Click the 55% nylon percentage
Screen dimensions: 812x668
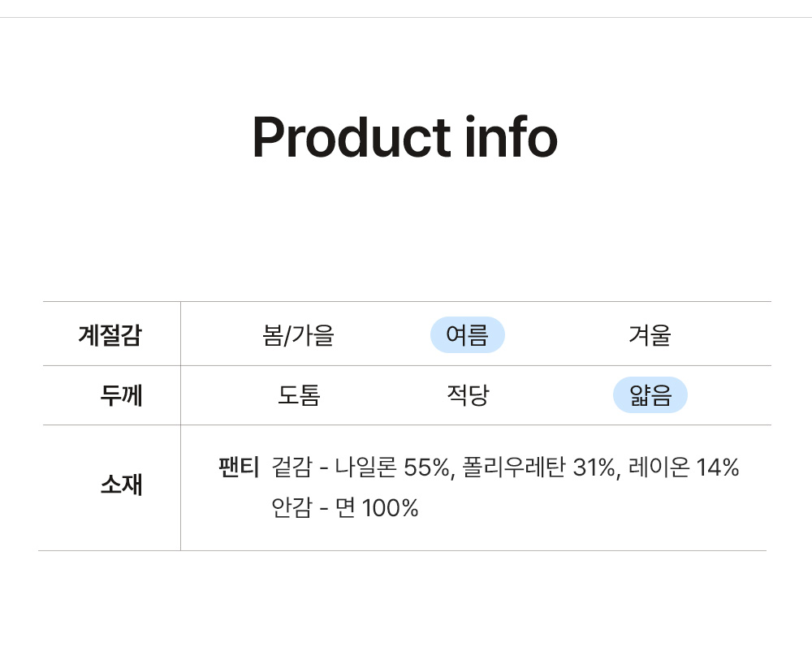pyautogui.click(x=427, y=467)
